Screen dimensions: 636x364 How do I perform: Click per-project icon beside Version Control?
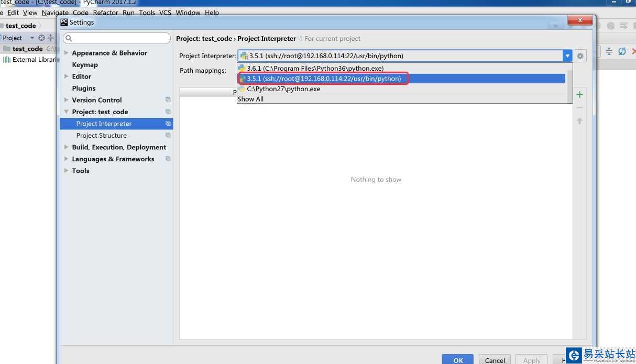point(168,100)
